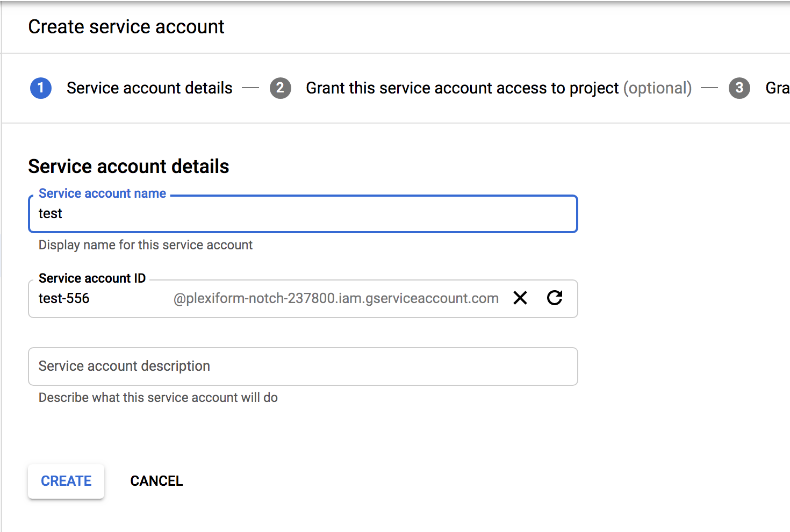Focus the Service account name field
790x532 pixels.
pyautogui.click(x=303, y=213)
